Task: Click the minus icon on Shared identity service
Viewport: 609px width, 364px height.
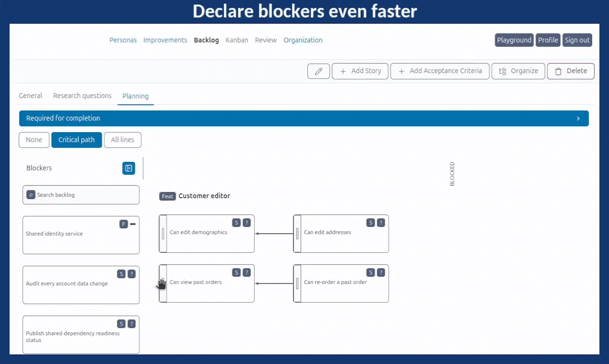Action: click(133, 224)
